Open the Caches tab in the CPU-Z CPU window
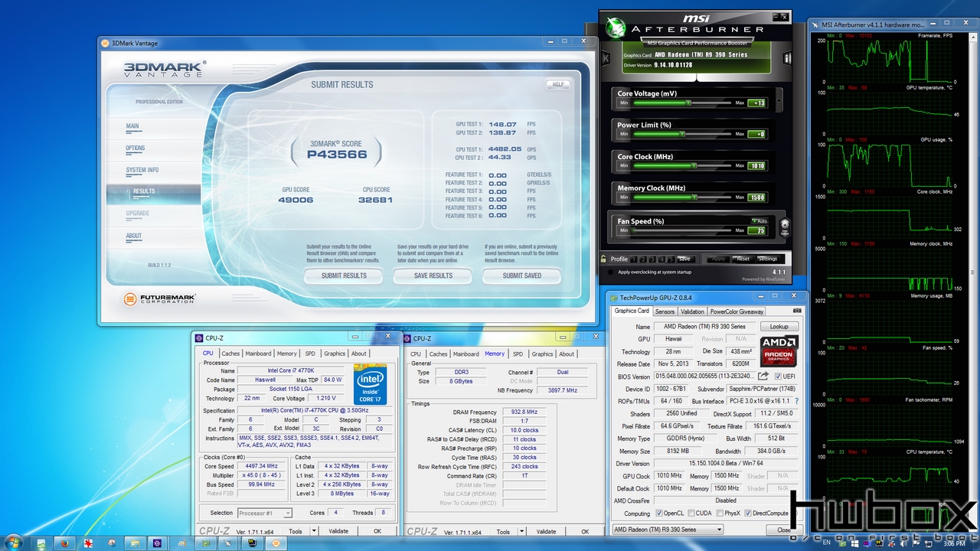The height and width of the screenshot is (551, 980). 230,354
